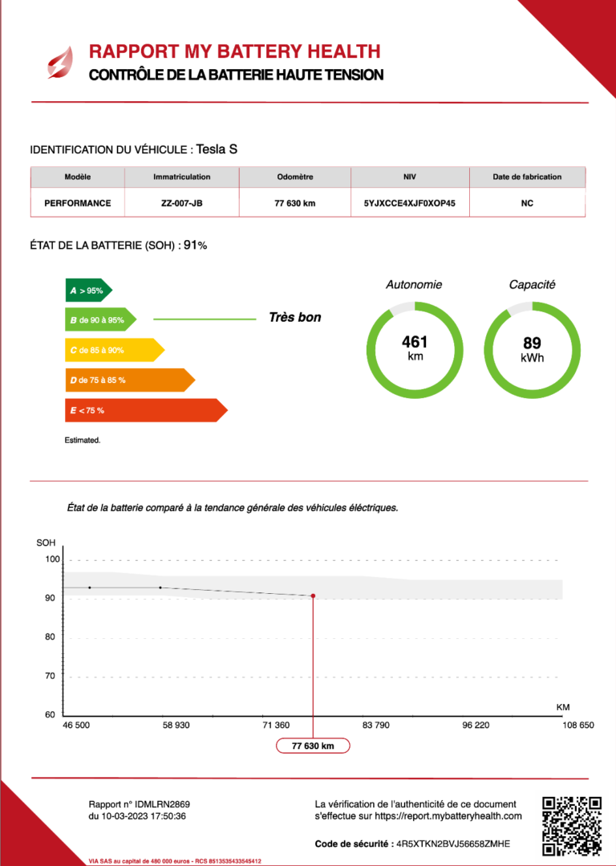The width and height of the screenshot is (616, 866).
Task: Click the Odomètre column header
Action: click(294, 177)
